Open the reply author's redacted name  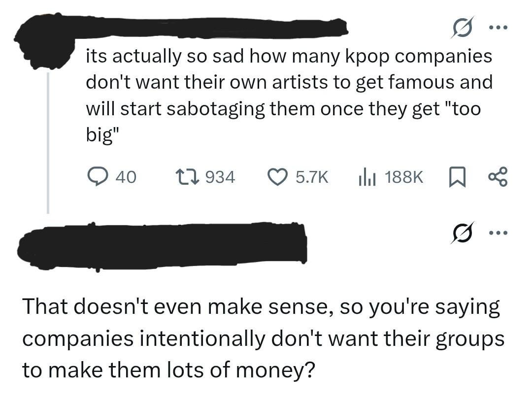[163, 245]
